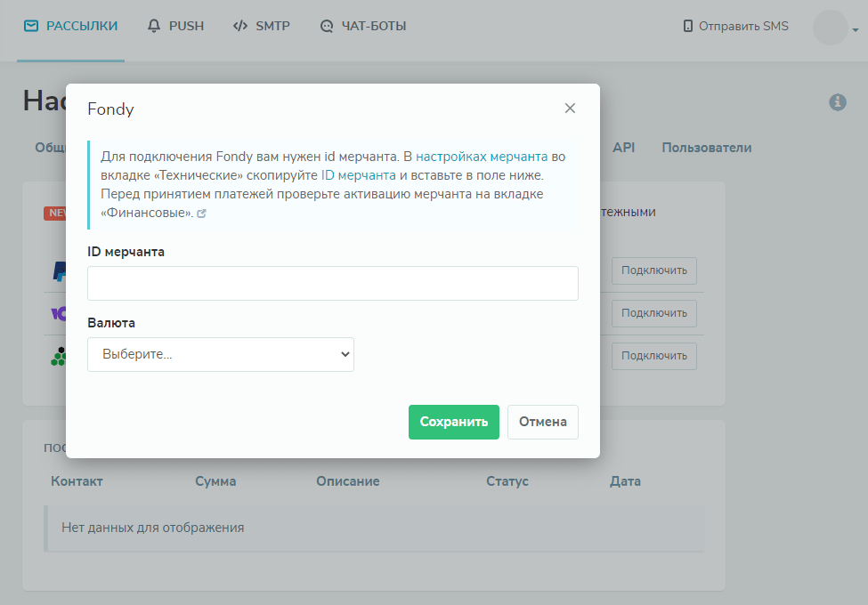Click the code brackets icon beside SMTP
Screen dimensions: 868x605
pos(239,26)
